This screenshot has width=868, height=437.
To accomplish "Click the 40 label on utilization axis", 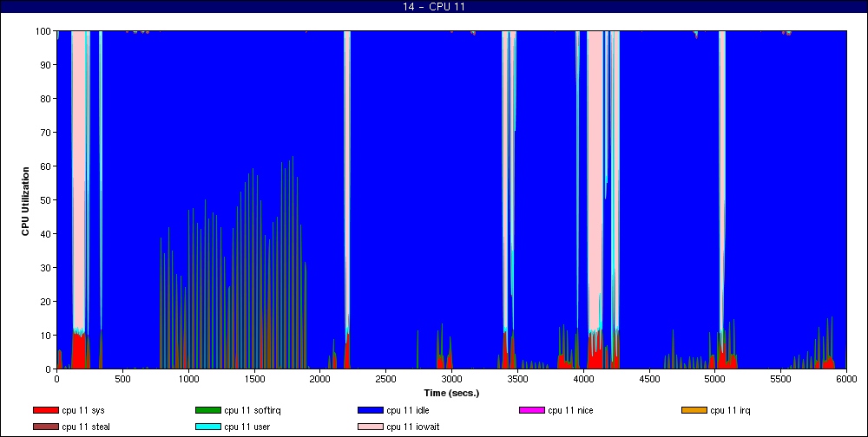I will pyautogui.click(x=47, y=233).
